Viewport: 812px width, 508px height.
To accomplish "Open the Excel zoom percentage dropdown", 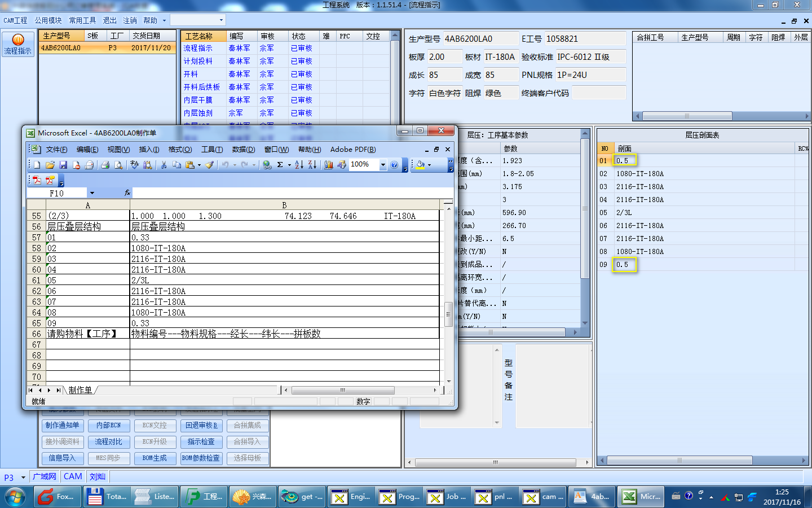I will tap(383, 165).
